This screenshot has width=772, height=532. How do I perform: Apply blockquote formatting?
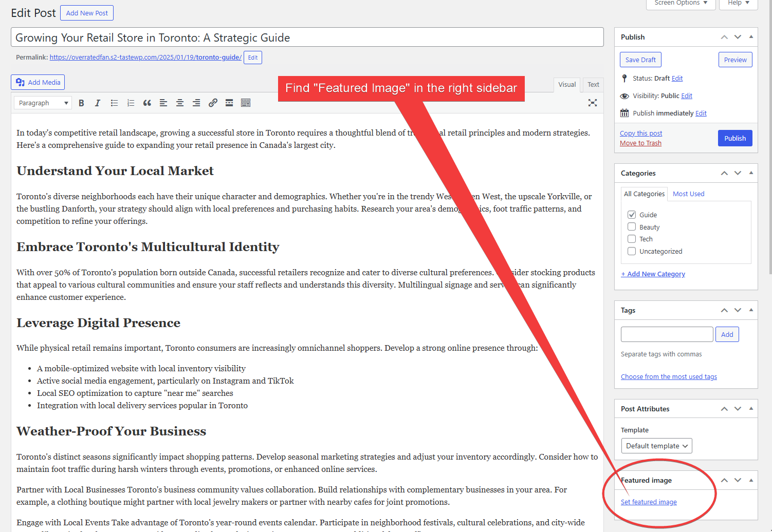147,103
